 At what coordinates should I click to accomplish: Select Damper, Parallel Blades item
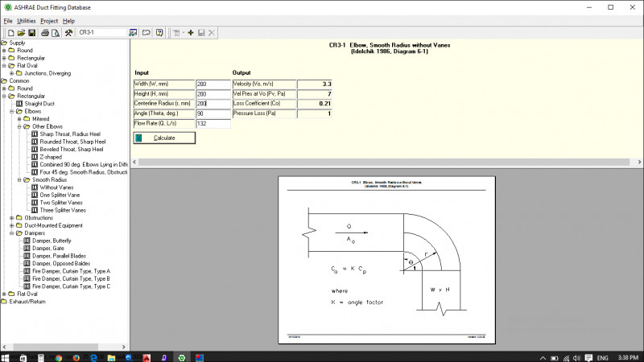click(x=59, y=256)
